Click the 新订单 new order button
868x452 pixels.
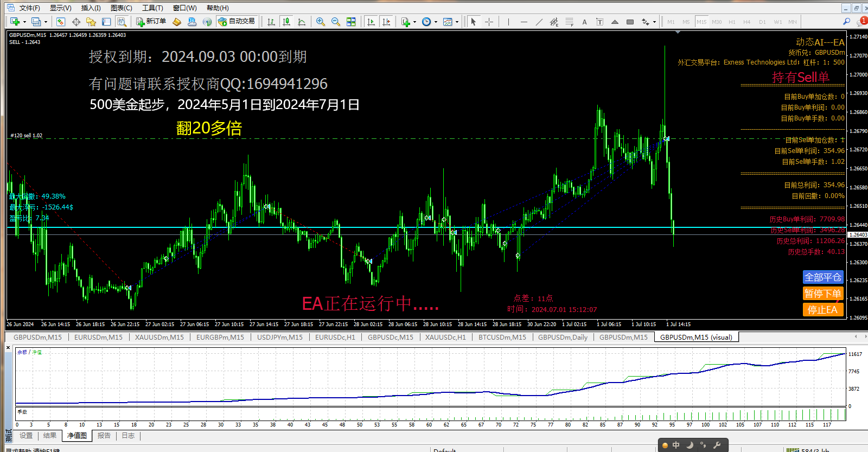click(x=151, y=22)
